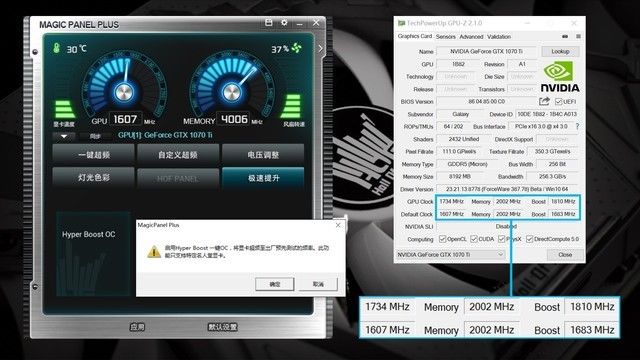This screenshot has width=640, height=360.
Task: Open the NVIDIA GeForce GTX 1070 Ti combo box
Action: (x=451, y=254)
